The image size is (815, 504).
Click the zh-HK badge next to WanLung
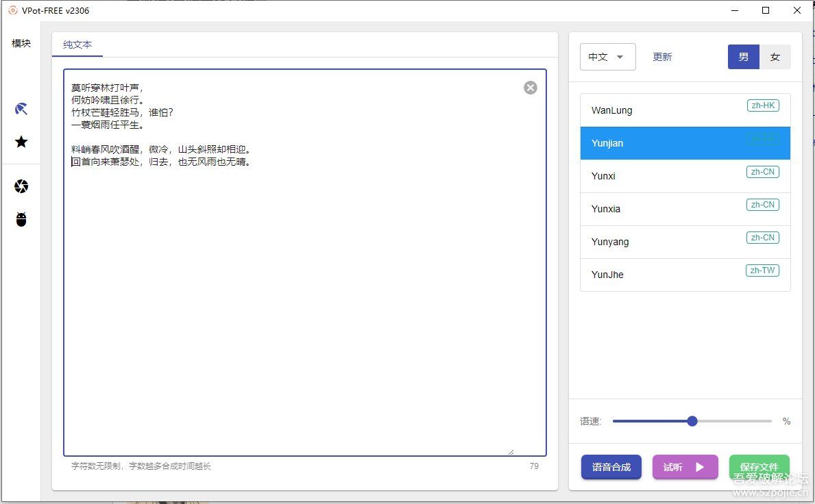click(x=763, y=105)
